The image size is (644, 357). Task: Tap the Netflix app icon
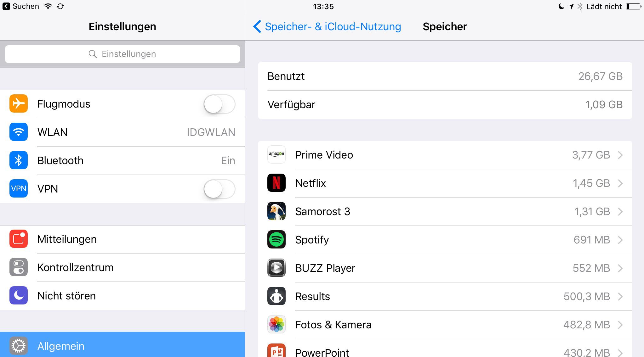coord(276,183)
